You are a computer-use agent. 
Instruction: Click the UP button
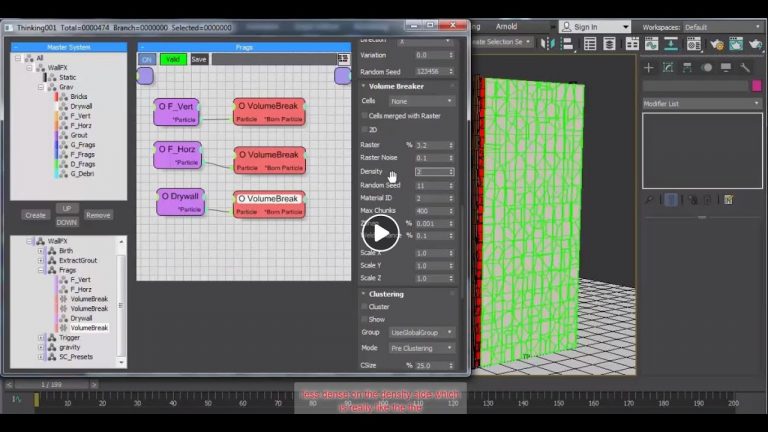67,208
